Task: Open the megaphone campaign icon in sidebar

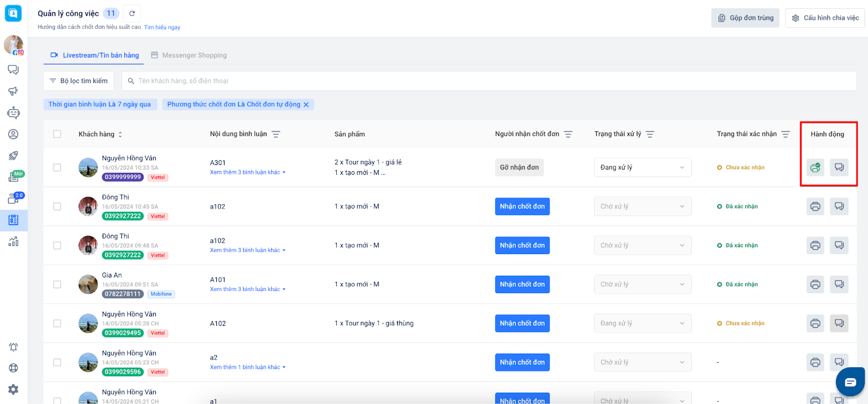Action: pos(14,91)
